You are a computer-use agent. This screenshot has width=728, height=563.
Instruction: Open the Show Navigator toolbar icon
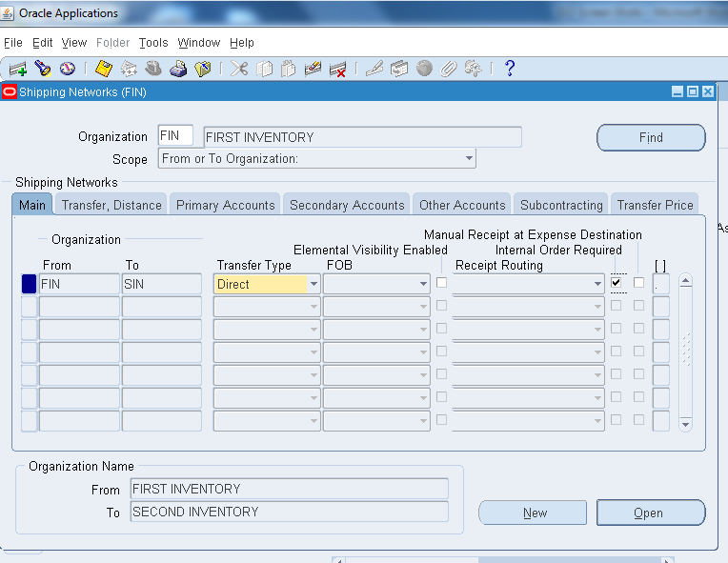pos(68,69)
